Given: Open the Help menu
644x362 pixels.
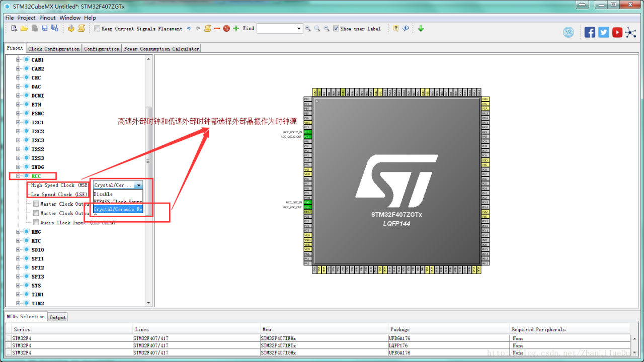Looking at the screenshot, I should point(90,18).
